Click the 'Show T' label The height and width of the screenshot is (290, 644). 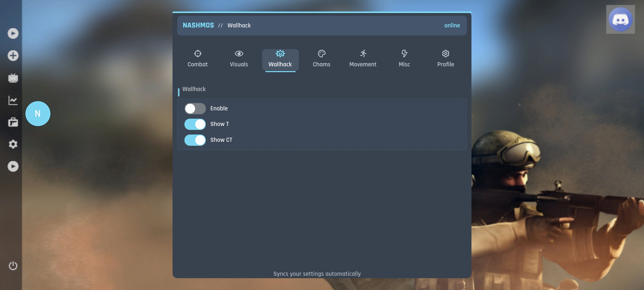click(219, 124)
